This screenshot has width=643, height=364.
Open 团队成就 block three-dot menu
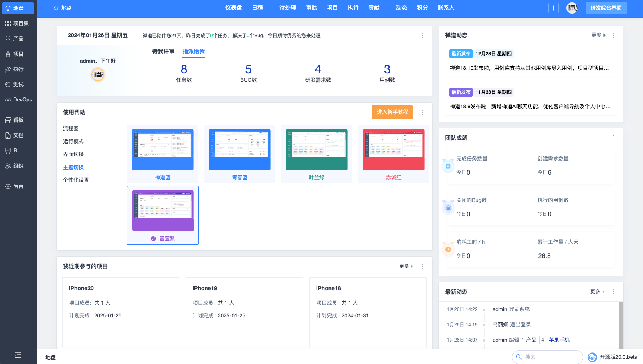(614, 138)
